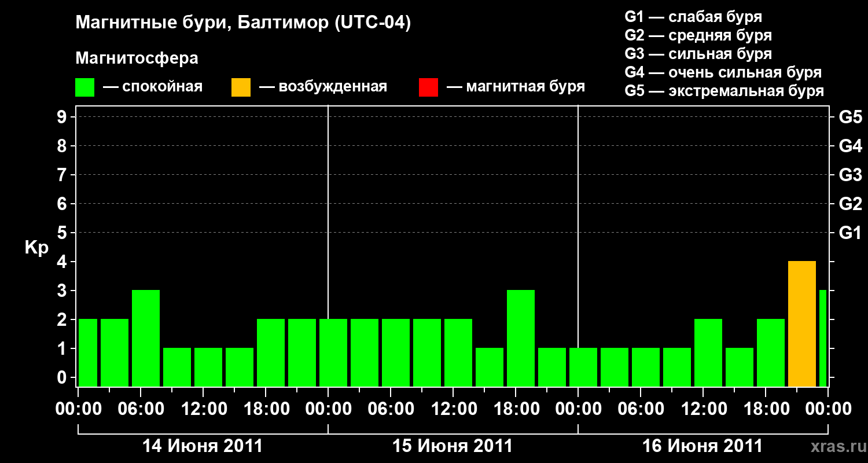Click the 'Магнитосфера' legend heading
This screenshot has width=868, height=463.
coord(137,58)
